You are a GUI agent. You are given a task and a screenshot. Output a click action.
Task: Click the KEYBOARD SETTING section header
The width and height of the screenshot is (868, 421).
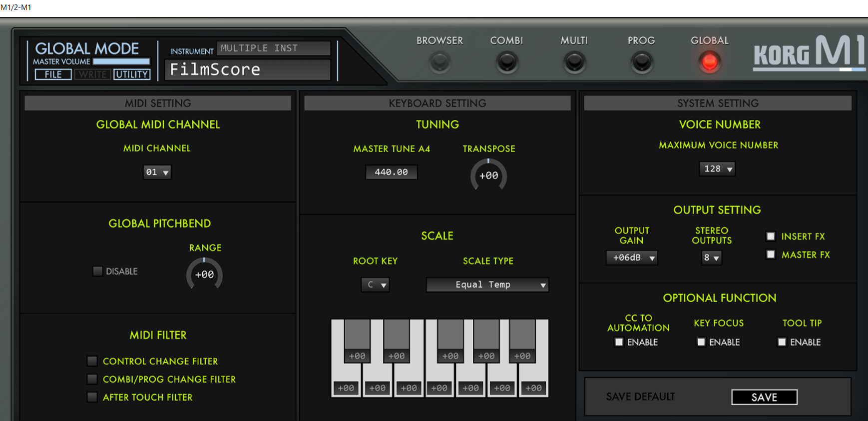[x=437, y=103]
